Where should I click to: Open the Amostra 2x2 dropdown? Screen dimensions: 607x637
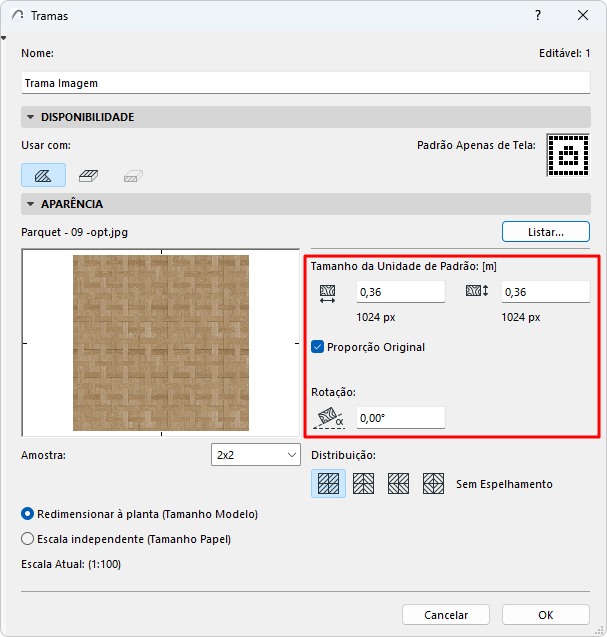point(256,455)
